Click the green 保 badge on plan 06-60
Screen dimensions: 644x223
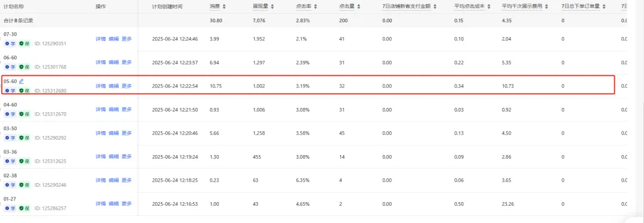pyautogui.click(x=24, y=67)
